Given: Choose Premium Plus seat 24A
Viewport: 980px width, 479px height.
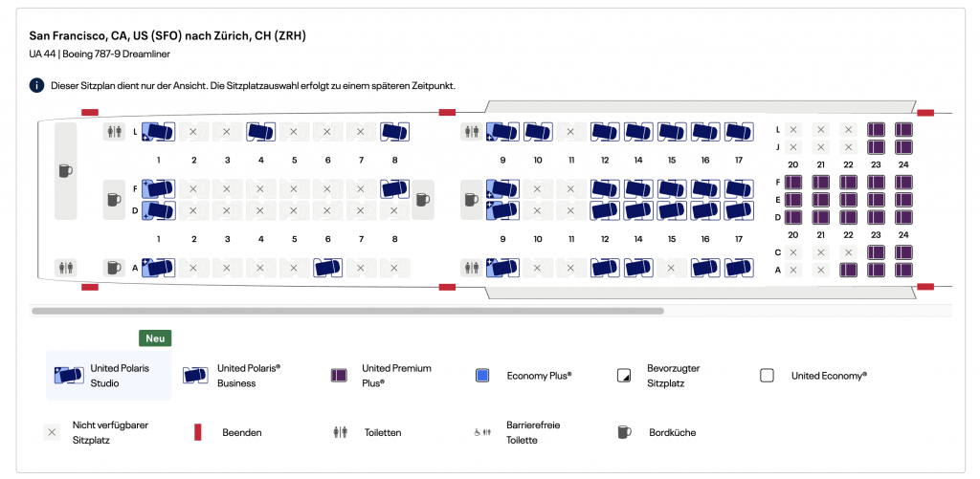Looking at the screenshot, I should (903, 270).
